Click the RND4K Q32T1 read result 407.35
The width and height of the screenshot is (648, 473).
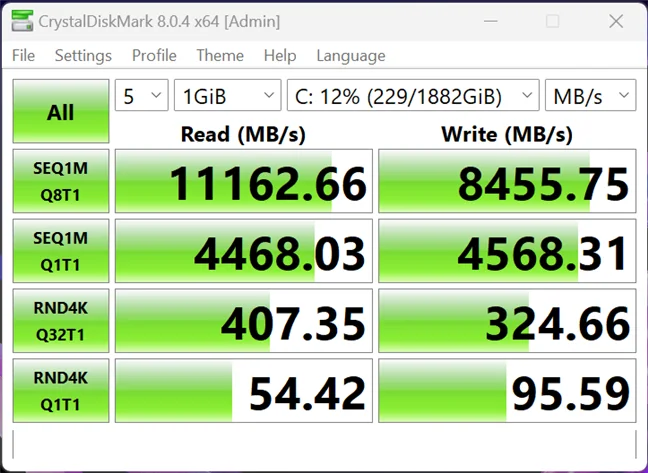tap(244, 321)
